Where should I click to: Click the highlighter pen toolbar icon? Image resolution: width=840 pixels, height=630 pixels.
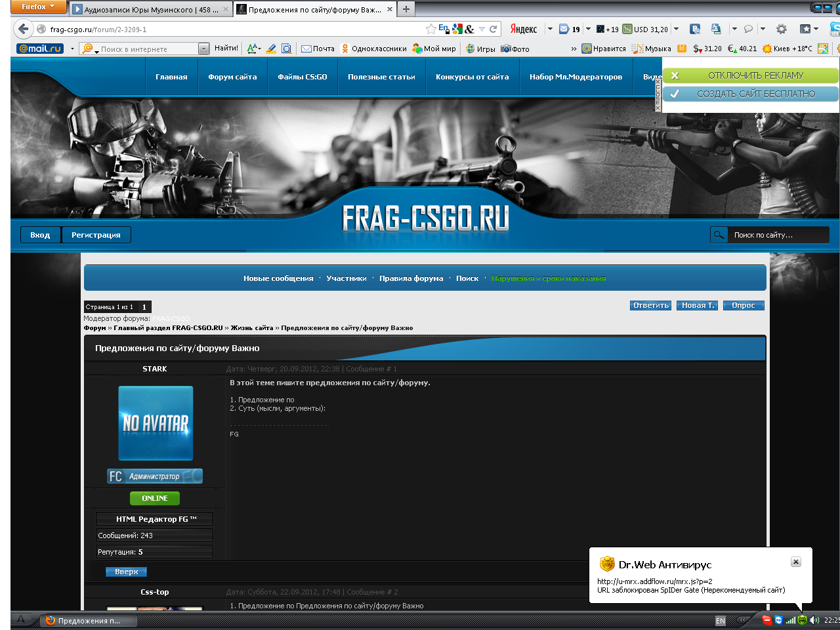pos(271,49)
